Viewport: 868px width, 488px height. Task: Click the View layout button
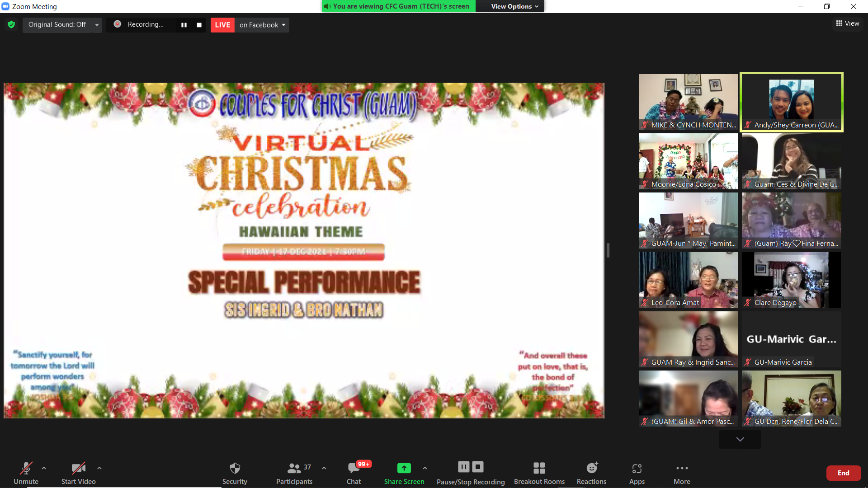pyautogui.click(x=848, y=23)
